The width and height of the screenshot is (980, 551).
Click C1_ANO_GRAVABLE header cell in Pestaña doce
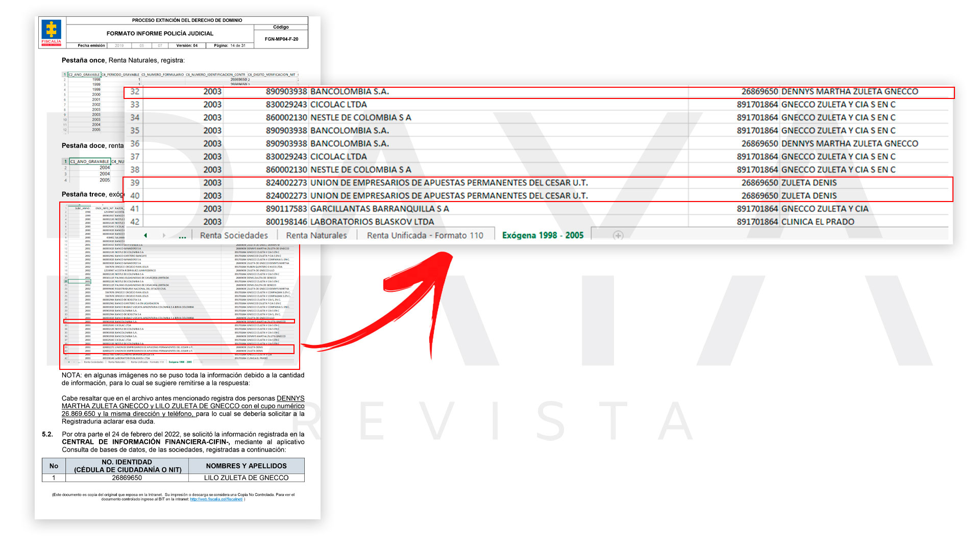[90, 161]
